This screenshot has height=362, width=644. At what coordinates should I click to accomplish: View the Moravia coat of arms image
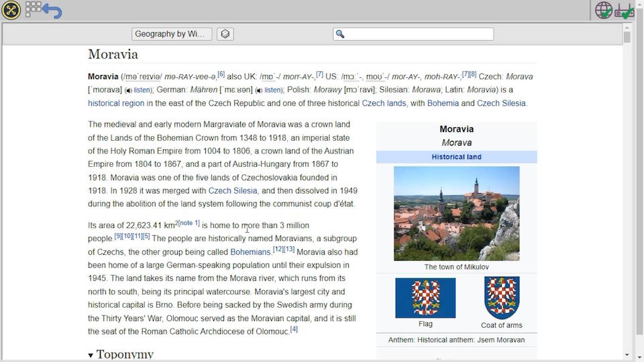502,298
